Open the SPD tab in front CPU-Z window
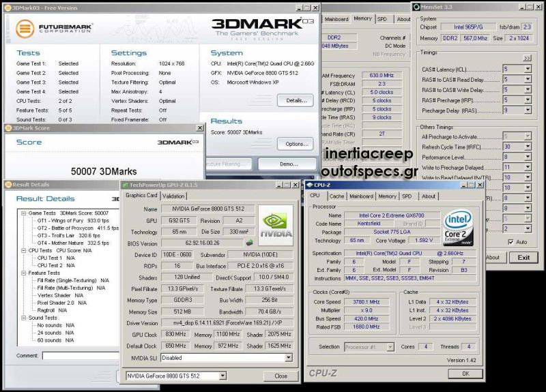The height and width of the screenshot is (392, 546). [x=407, y=196]
